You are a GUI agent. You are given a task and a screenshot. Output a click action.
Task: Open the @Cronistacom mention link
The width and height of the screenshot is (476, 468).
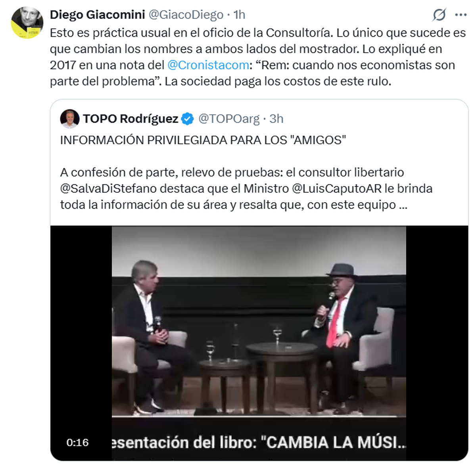click(x=208, y=65)
